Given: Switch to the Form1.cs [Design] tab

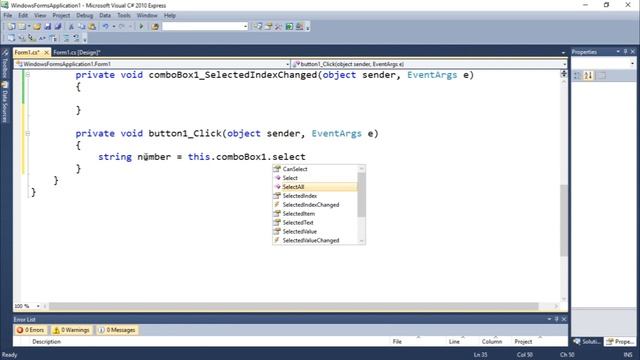Looking at the screenshot, I should (77, 52).
